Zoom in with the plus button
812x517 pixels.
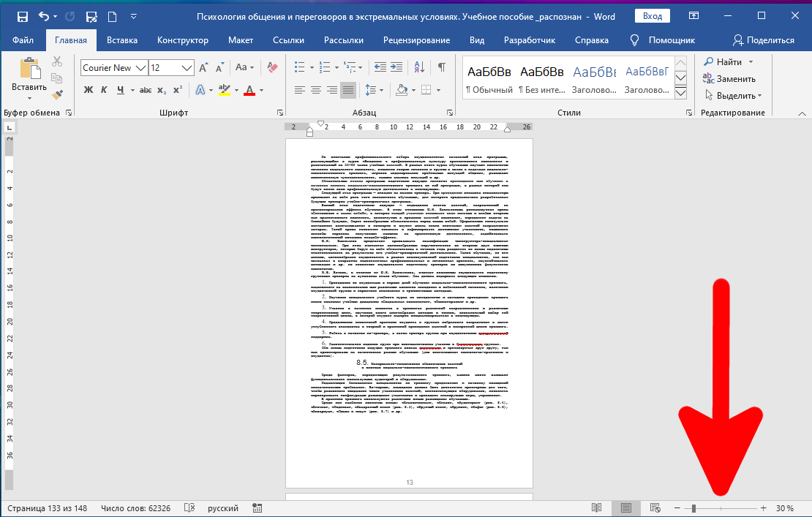763,508
